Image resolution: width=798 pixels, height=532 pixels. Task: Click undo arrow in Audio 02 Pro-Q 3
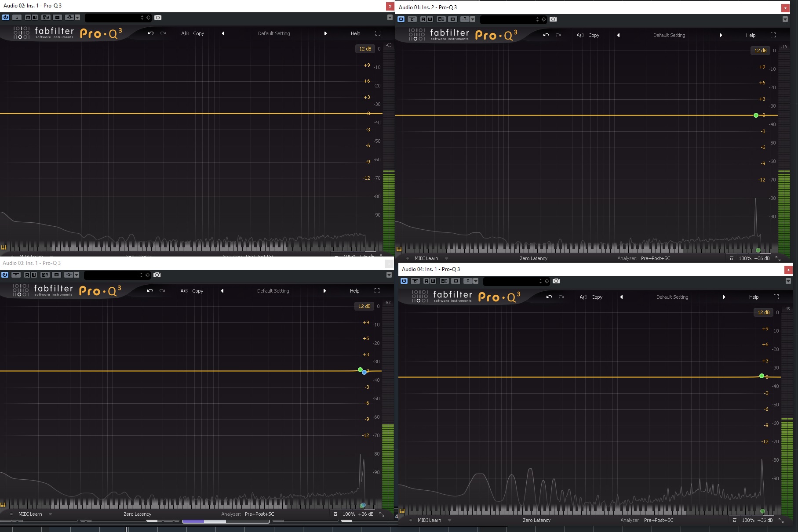click(151, 33)
